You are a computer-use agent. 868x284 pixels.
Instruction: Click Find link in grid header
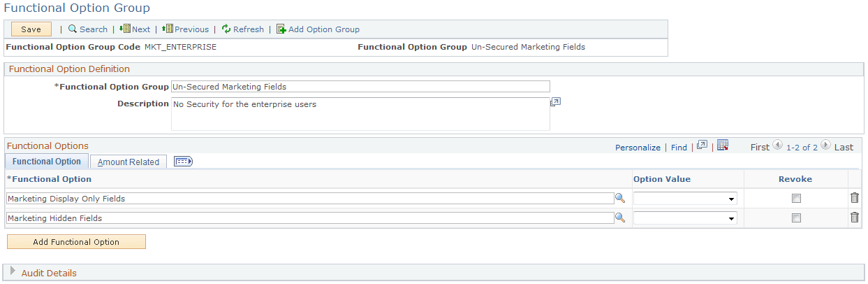pos(679,148)
